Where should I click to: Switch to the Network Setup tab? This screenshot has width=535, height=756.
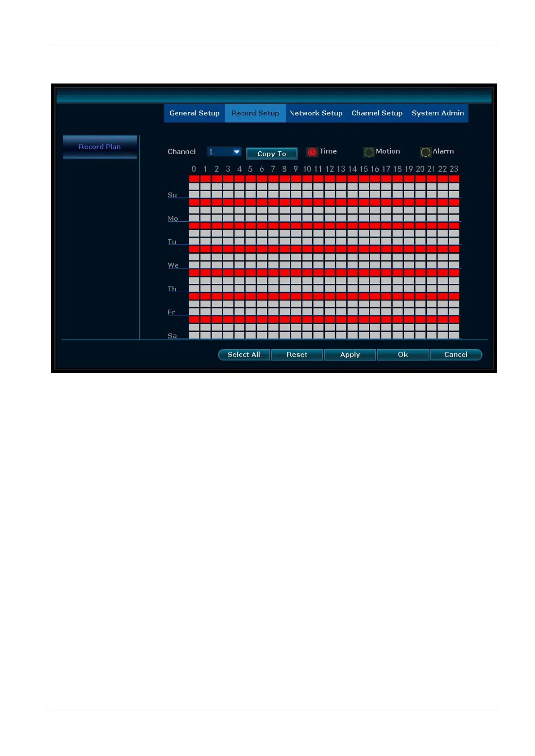[316, 113]
